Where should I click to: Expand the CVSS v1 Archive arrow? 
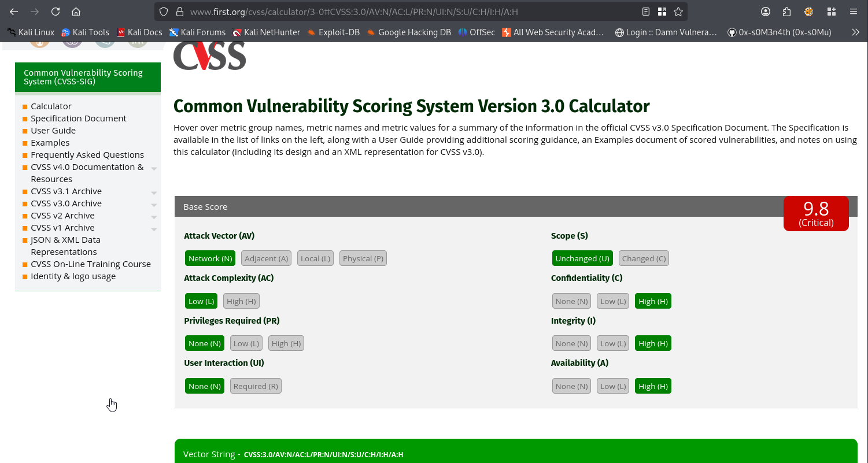pyautogui.click(x=154, y=229)
